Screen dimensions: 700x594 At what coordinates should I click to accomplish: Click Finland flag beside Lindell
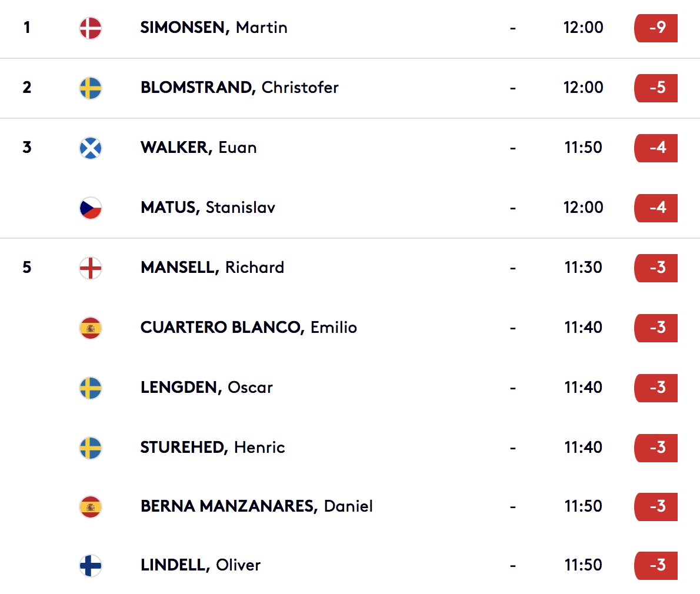tap(91, 566)
